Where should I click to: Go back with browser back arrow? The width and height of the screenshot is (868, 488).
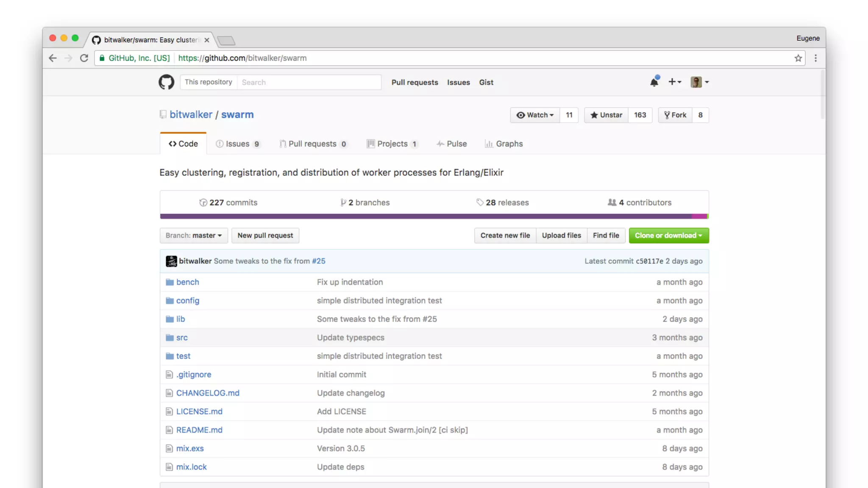click(x=53, y=58)
